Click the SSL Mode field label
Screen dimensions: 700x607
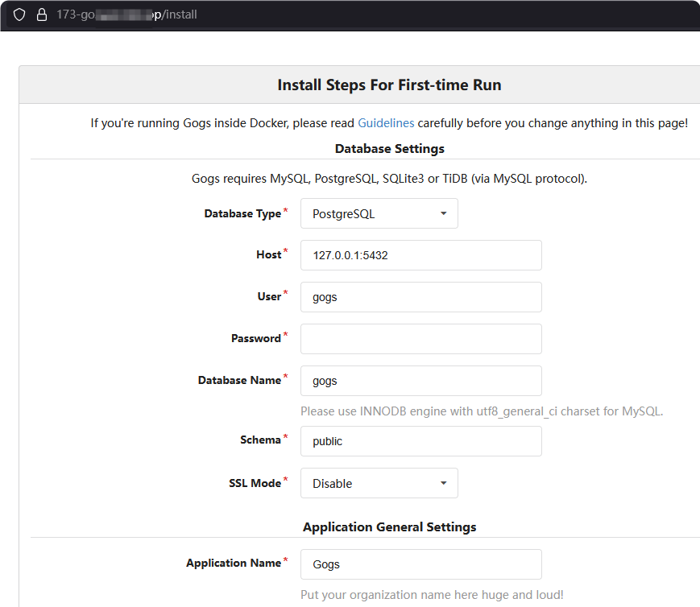coord(255,483)
